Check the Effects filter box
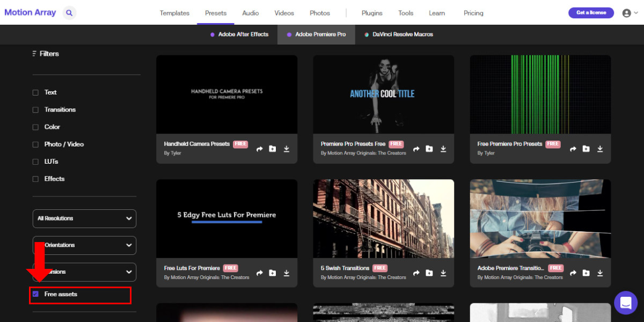This screenshot has width=644, height=322. pyautogui.click(x=35, y=179)
